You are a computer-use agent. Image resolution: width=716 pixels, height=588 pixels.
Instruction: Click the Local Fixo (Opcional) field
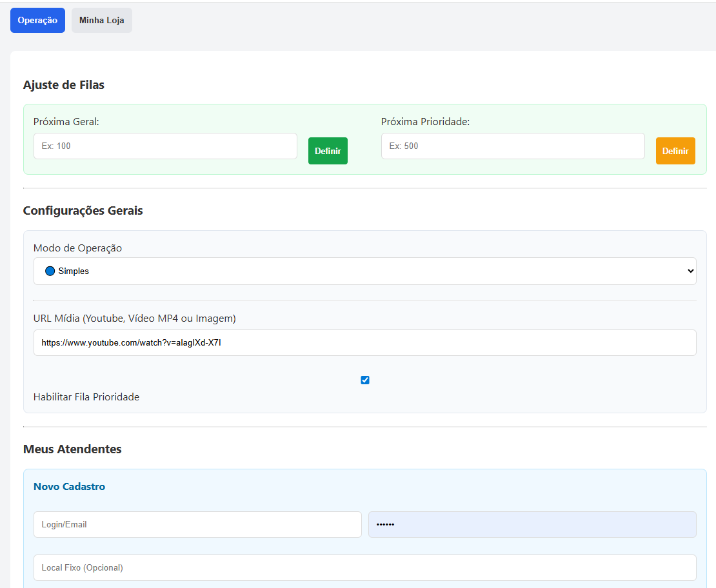(x=364, y=568)
